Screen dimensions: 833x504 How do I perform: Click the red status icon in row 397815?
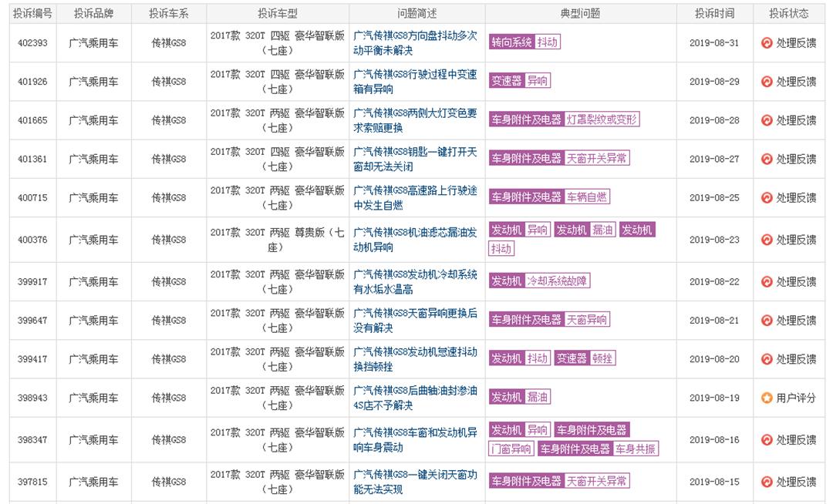(767, 482)
